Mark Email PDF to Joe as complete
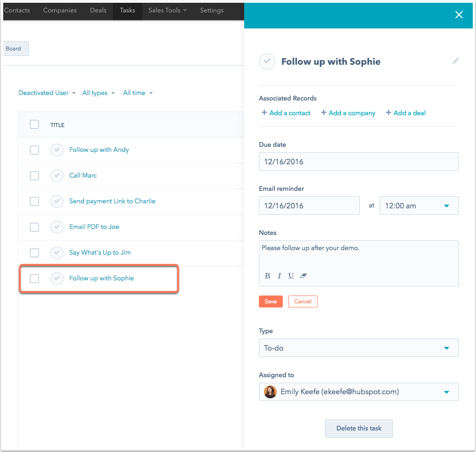Screen dimensions: 476x452 point(57,227)
